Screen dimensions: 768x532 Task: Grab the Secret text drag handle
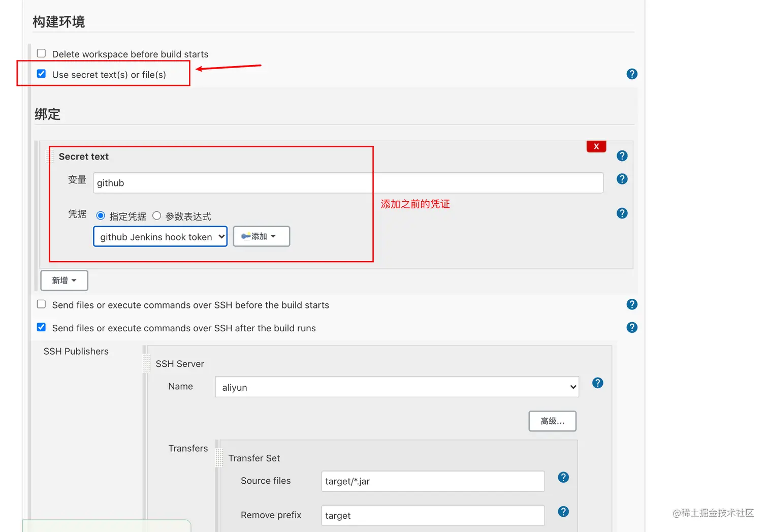[x=50, y=156]
